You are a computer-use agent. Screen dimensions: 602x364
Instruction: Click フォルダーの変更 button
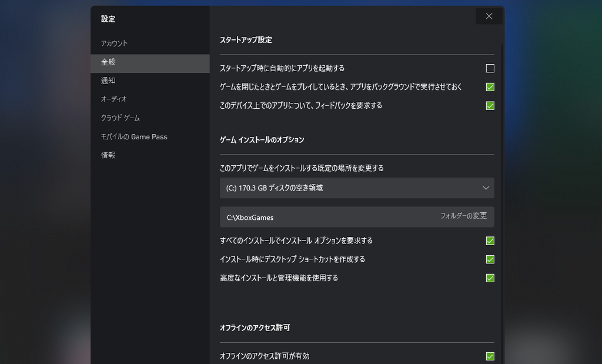click(x=463, y=216)
